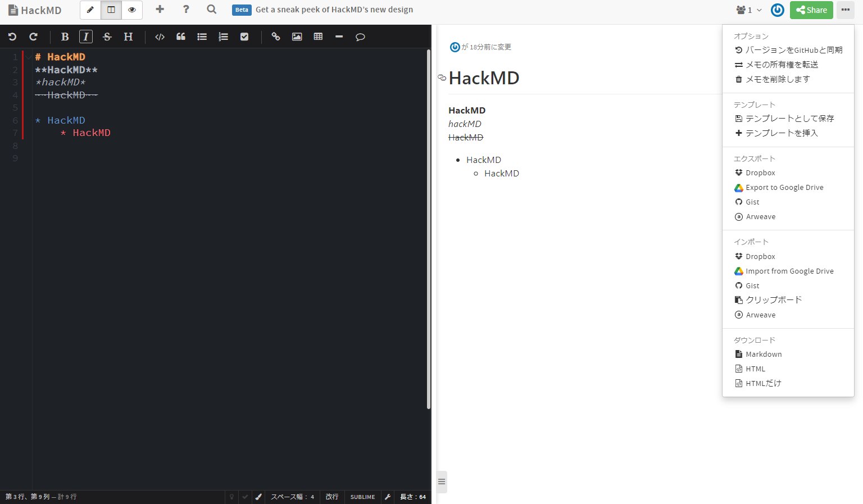Image resolution: width=863 pixels, height=504 pixels.
Task: Add a checklist using the task list icon
Action: pos(244,37)
